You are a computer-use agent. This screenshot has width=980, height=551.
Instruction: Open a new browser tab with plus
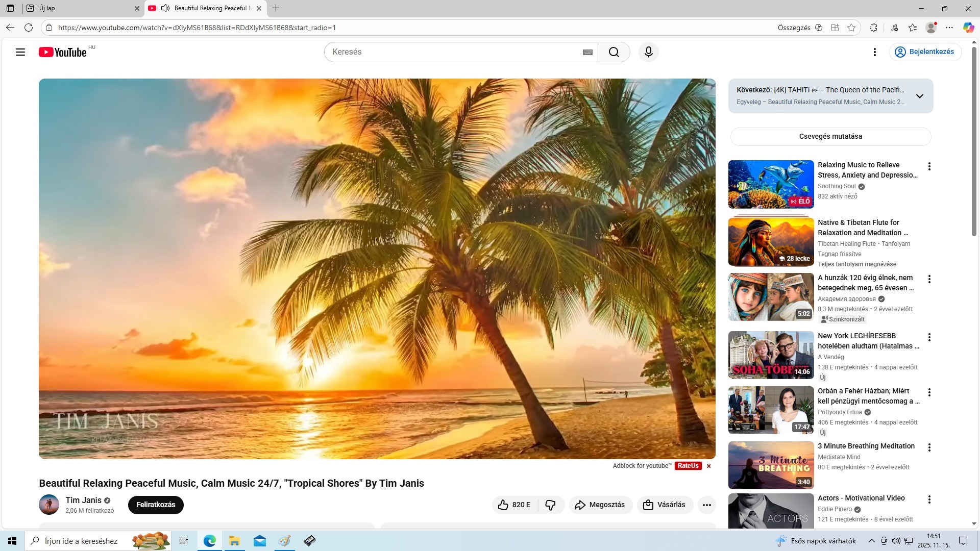tap(276, 8)
